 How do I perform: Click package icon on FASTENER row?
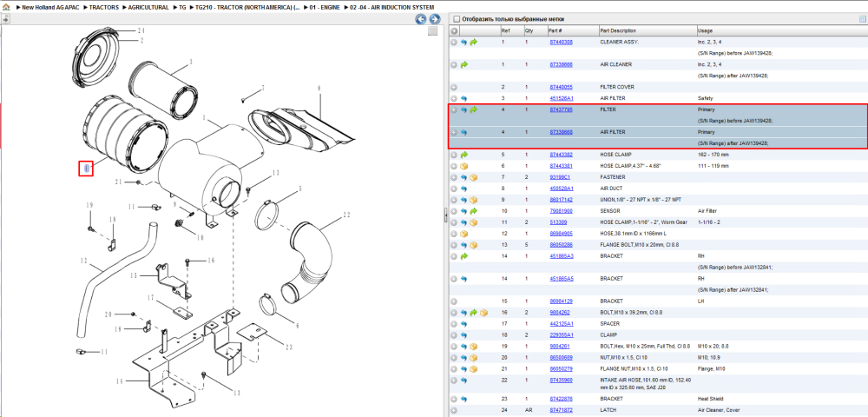(474, 177)
